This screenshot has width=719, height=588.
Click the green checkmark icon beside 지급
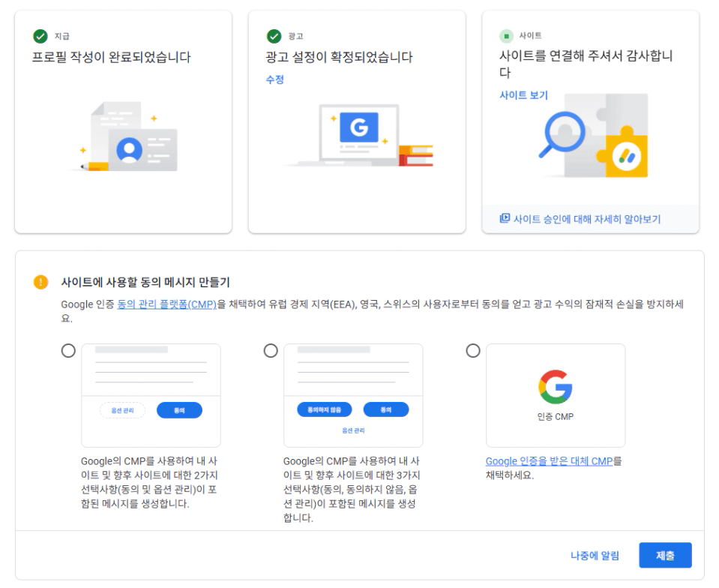[x=40, y=36]
